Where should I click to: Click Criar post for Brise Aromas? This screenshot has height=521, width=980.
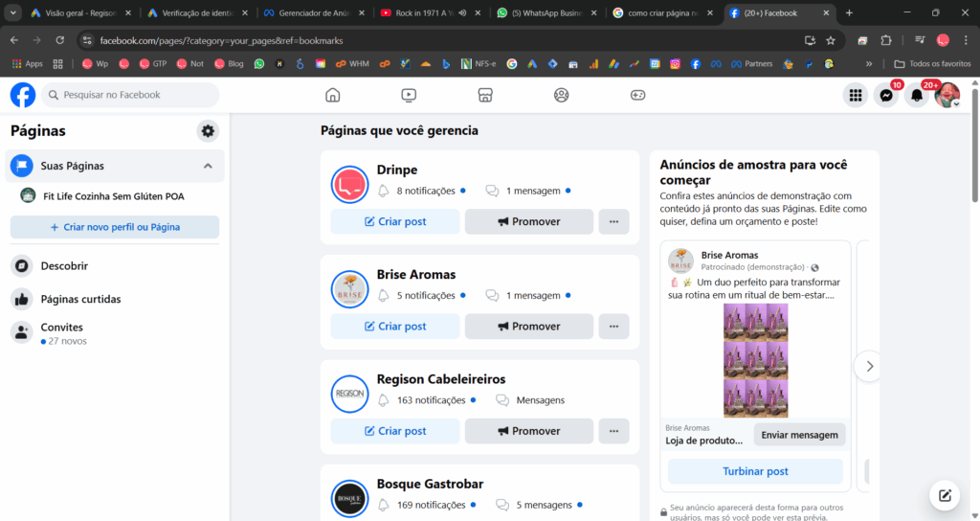click(395, 326)
